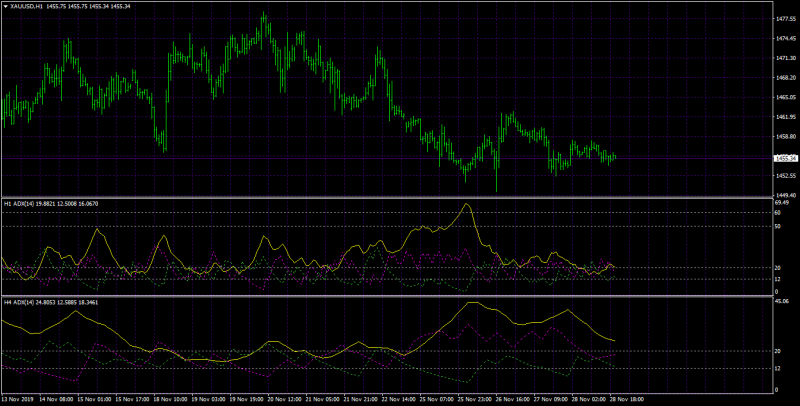
Task: Select the current price label 1455.34
Action: pos(785,158)
